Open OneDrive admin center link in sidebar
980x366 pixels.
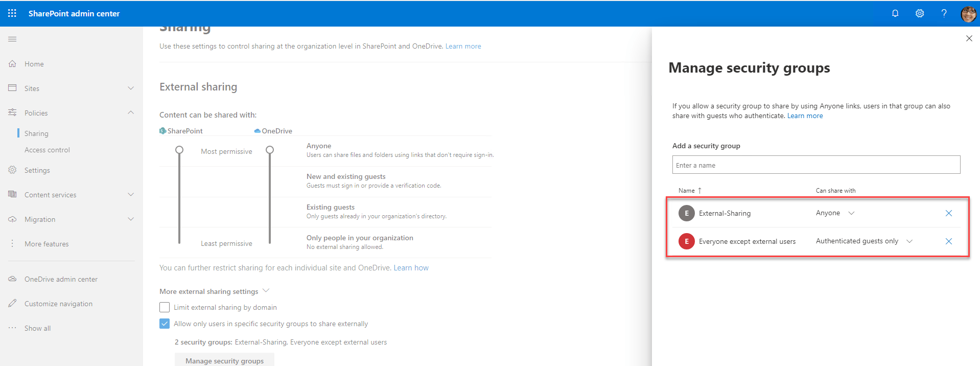[x=61, y=279]
